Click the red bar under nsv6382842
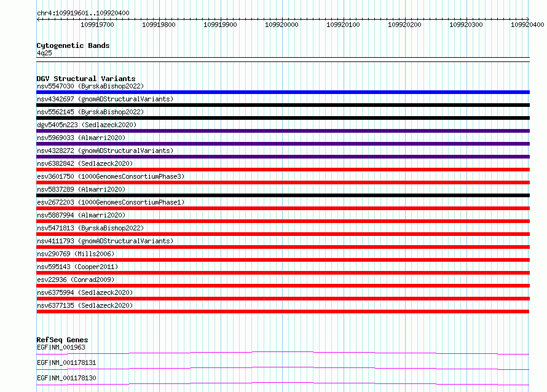547x392 pixels. 283,170
